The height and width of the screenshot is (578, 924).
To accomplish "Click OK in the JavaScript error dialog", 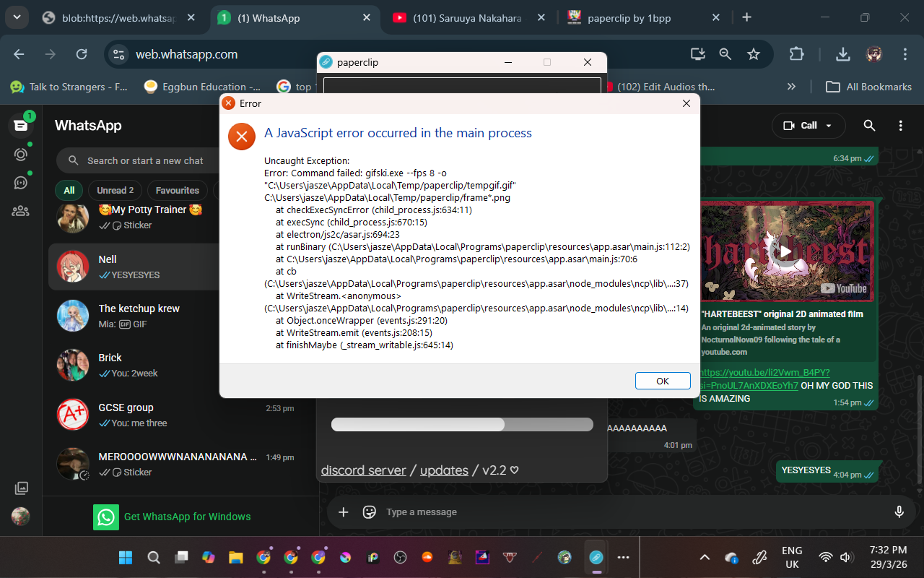I will click(x=663, y=381).
